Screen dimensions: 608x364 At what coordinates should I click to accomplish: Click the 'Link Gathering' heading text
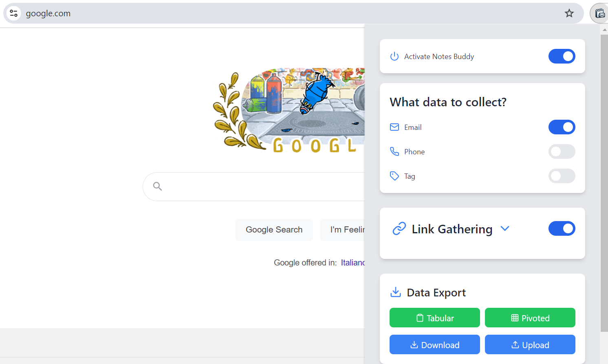(x=452, y=229)
